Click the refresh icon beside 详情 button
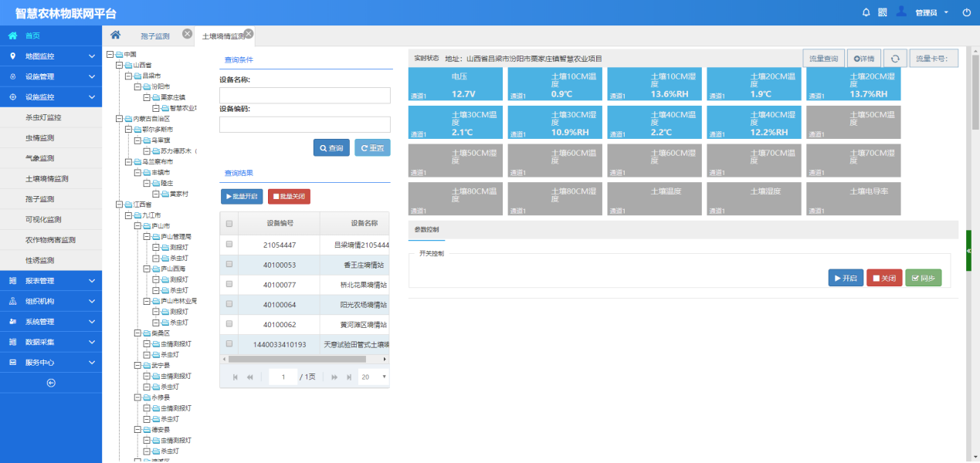Viewport: 980px width, 463px height. pos(894,59)
